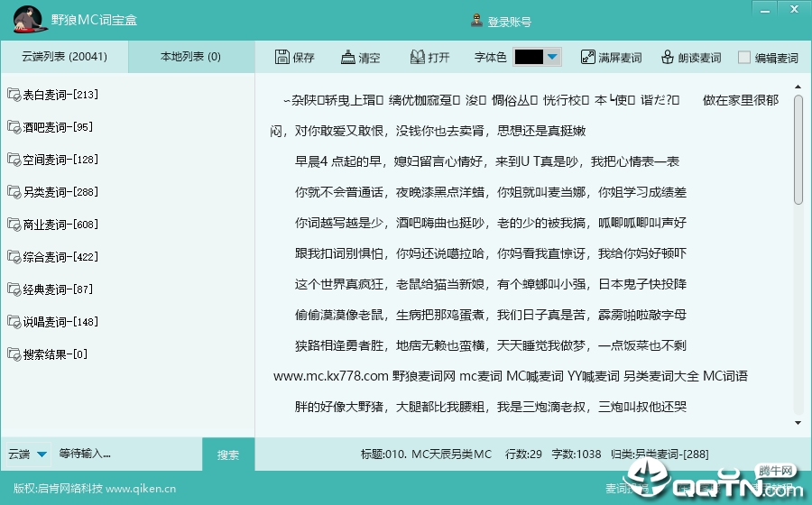Enable the 编辑麦词 checkbox
The width and height of the screenshot is (812, 505).
tap(743, 58)
